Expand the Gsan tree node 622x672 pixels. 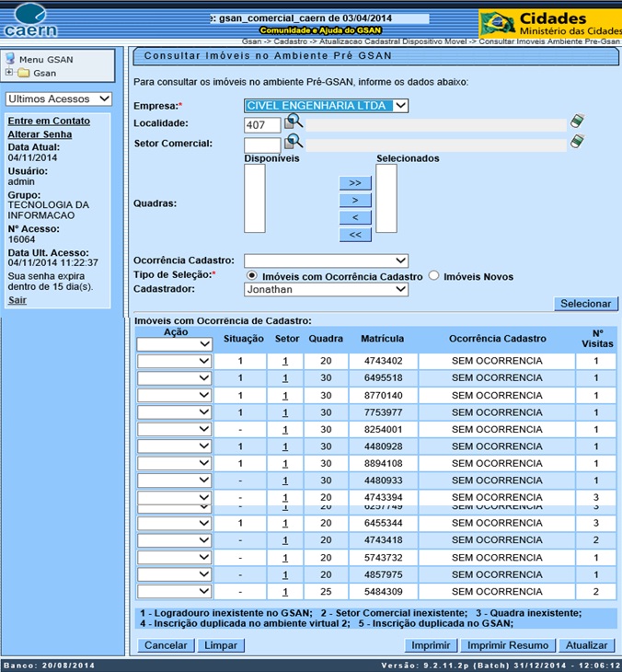click(x=9, y=73)
